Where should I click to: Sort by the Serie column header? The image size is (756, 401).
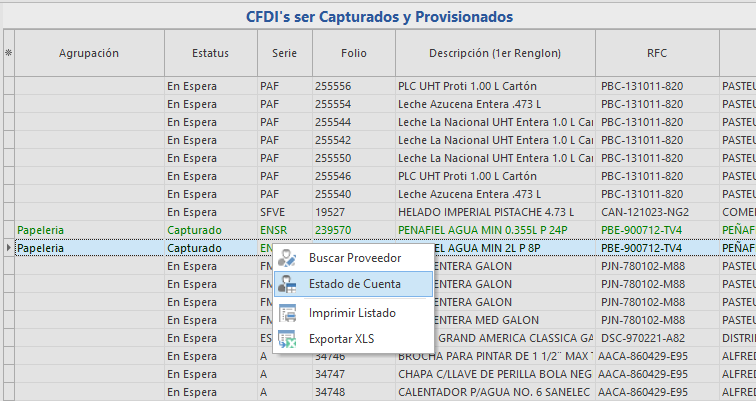click(284, 53)
